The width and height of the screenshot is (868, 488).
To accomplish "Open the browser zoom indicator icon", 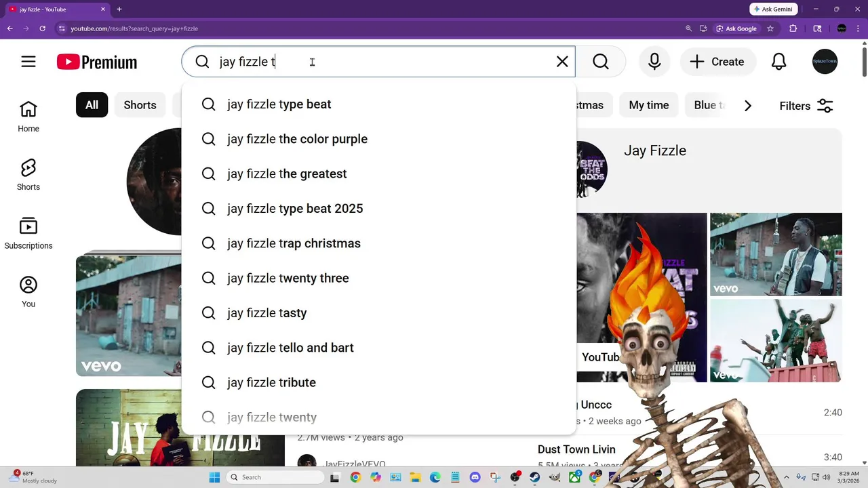I will [689, 28].
